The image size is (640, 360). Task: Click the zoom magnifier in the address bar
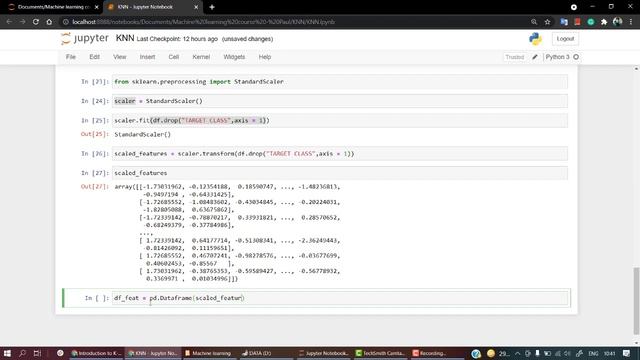pos(534,22)
